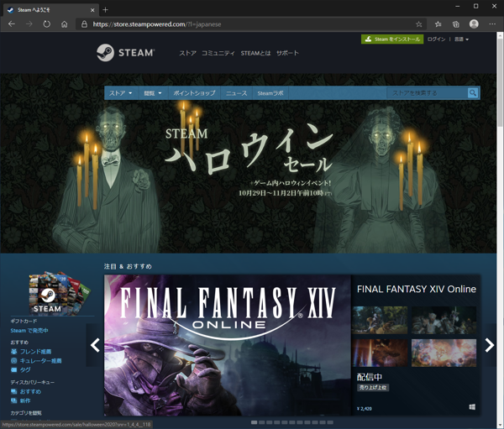
Task: Click the FINAL FANTASY XIV Online title text
Action: [x=417, y=289]
